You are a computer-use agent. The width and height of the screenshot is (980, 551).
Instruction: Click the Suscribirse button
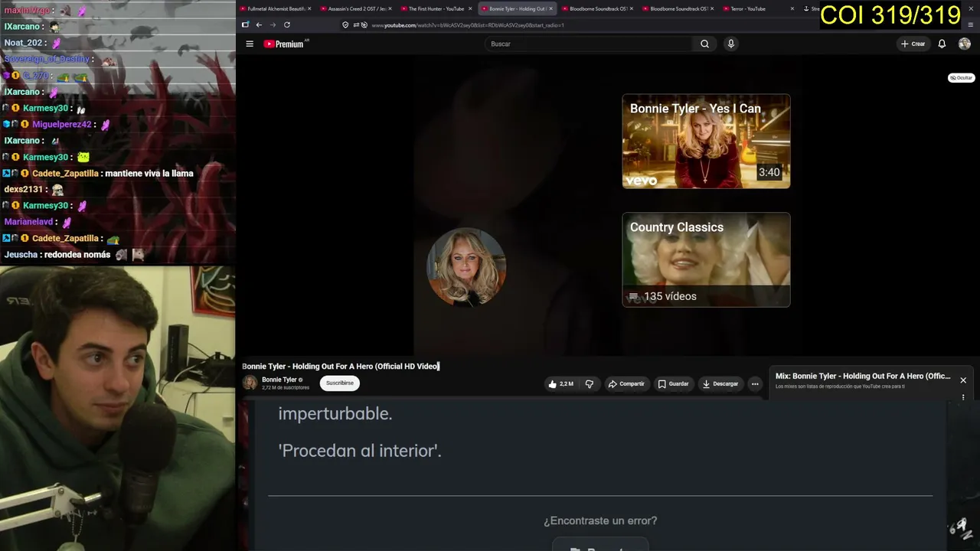340,383
